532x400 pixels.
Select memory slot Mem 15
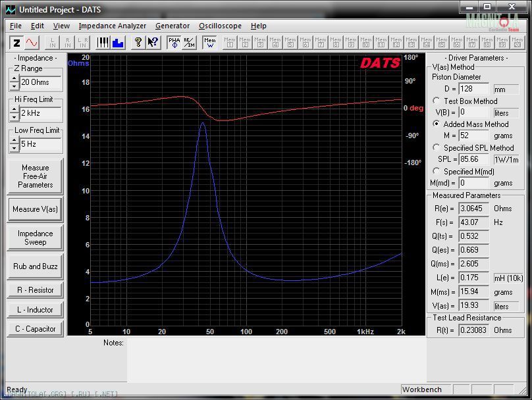[x=441, y=43]
